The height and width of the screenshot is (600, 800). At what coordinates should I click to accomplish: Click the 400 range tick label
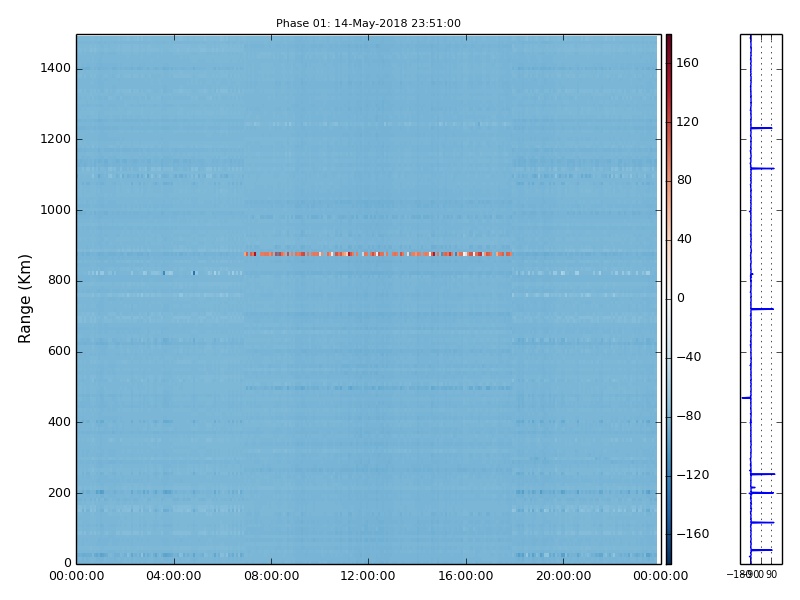(59, 422)
